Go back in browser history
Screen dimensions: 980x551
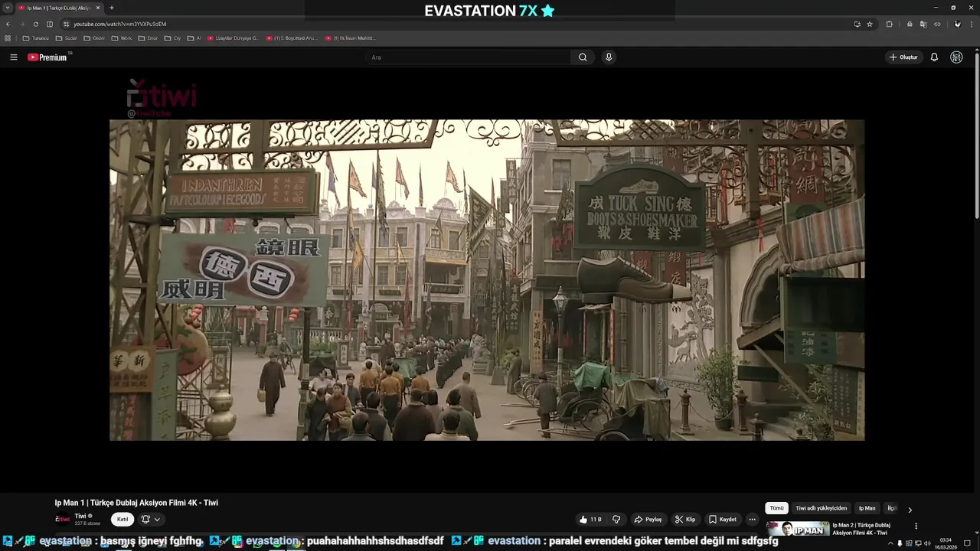pyautogui.click(x=8, y=24)
